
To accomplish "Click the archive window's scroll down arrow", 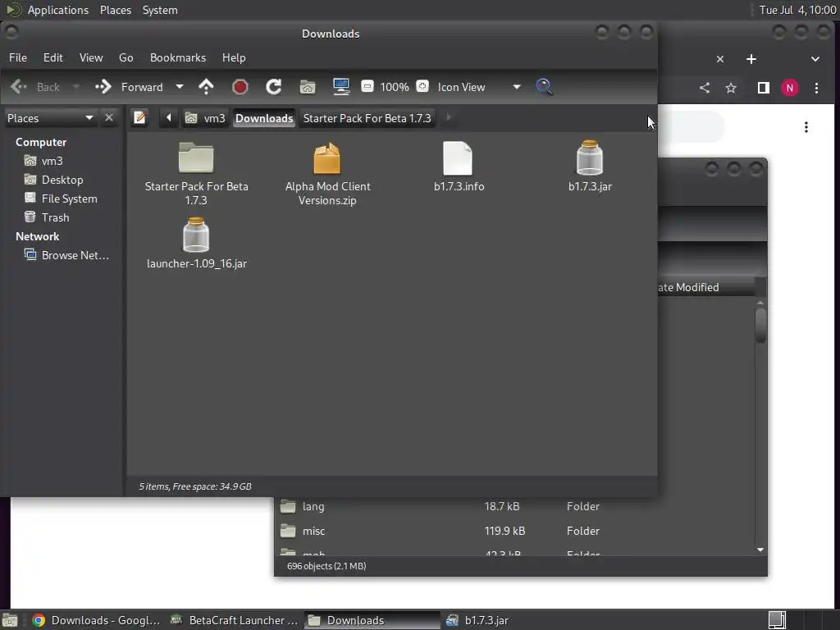I will [x=760, y=549].
